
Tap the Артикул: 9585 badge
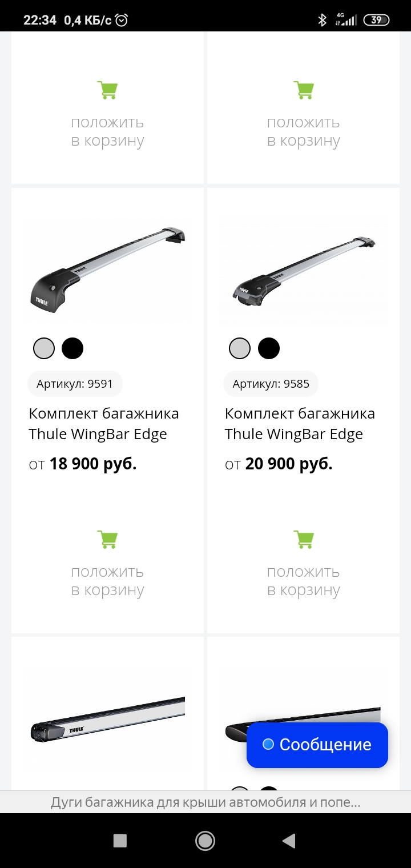pyautogui.click(x=271, y=384)
